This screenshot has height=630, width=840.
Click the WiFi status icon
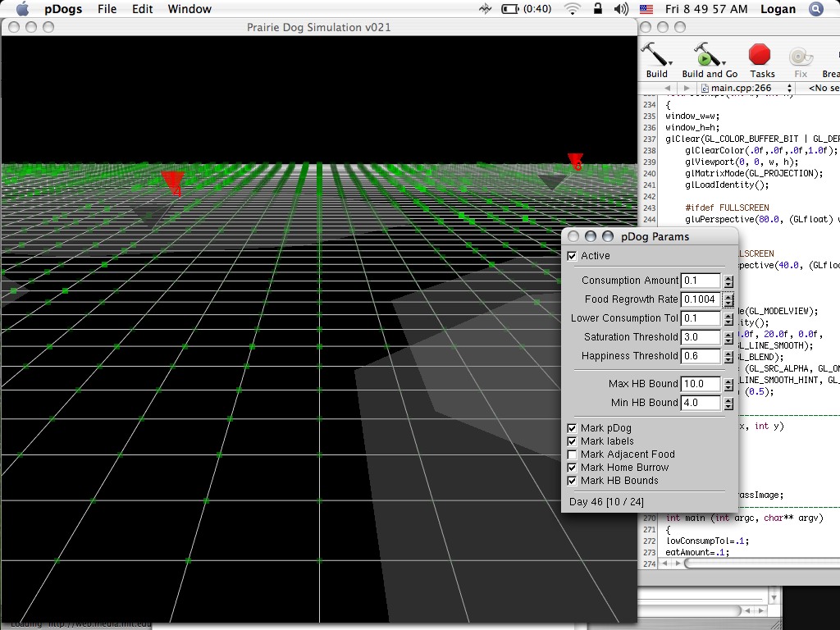pyautogui.click(x=572, y=9)
